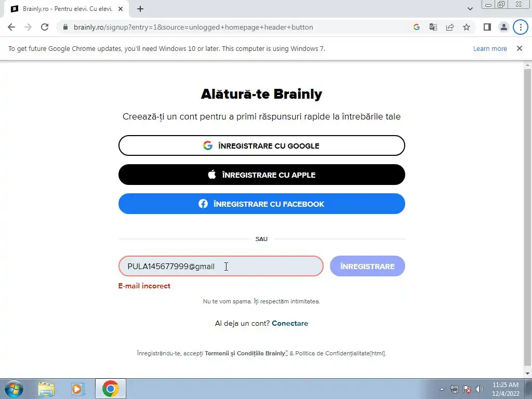Go back to the previous page
Image resolution: width=532 pixels, height=399 pixels.
point(11,27)
